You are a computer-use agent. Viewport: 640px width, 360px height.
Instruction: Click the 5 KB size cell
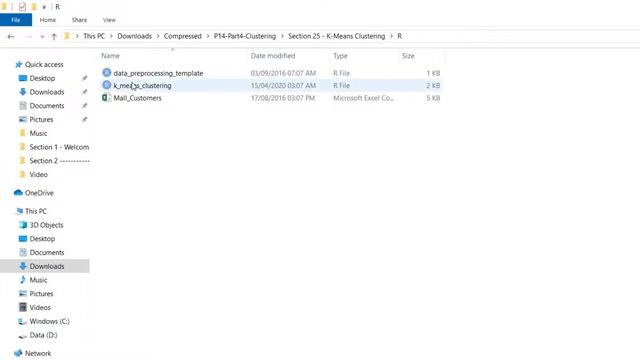tap(433, 98)
